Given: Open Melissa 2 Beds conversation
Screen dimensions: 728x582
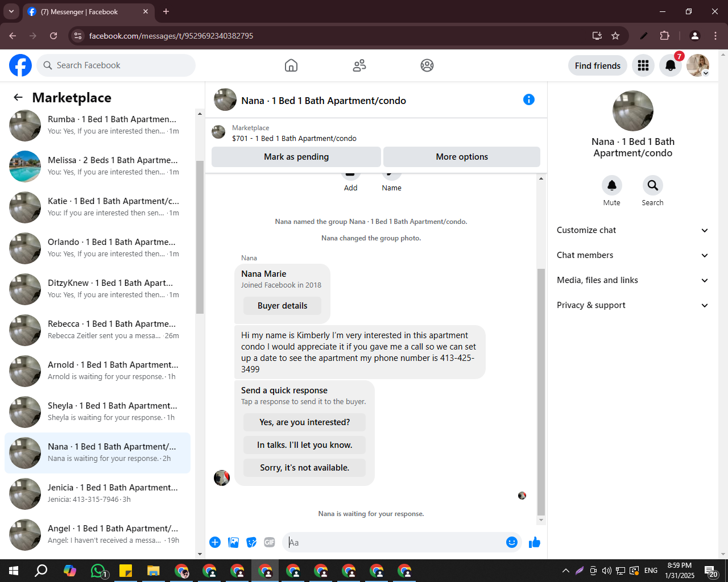Looking at the screenshot, I should pyautogui.click(x=98, y=166).
